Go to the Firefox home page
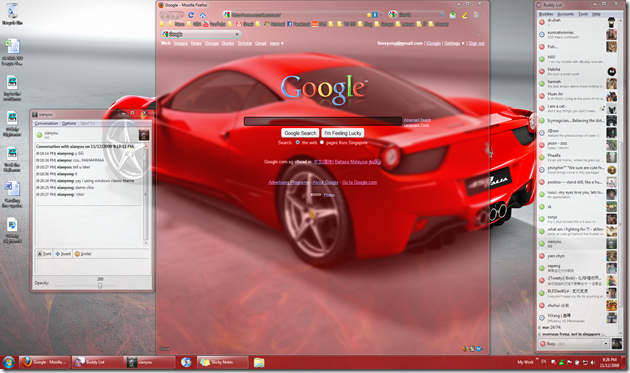The width and height of the screenshot is (630, 373). point(203,15)
